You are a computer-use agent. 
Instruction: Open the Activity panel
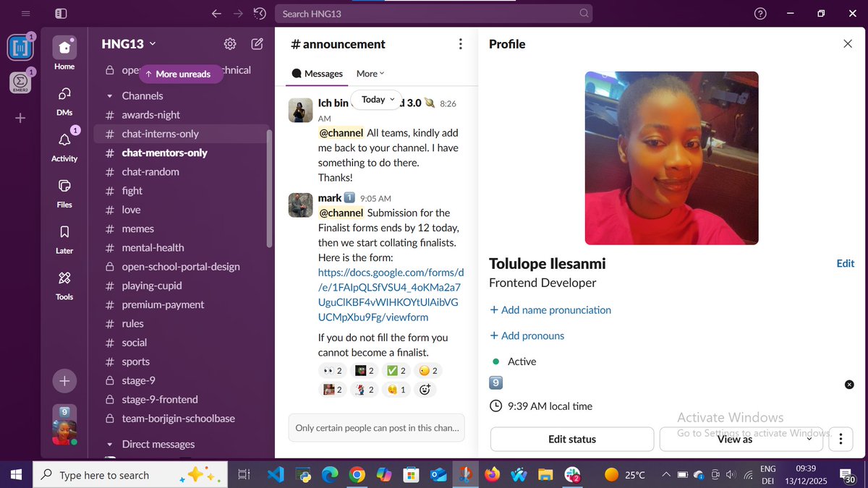(x=64, y=140)
